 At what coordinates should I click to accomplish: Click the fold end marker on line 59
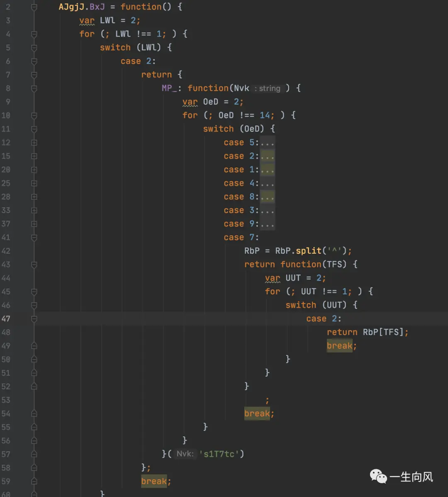[34, 482]
